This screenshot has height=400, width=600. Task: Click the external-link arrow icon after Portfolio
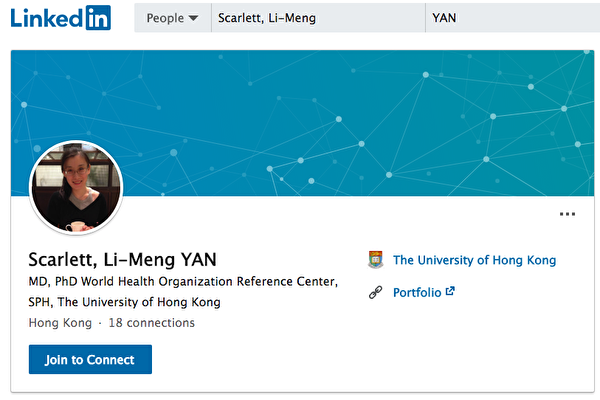click(450, 292)
